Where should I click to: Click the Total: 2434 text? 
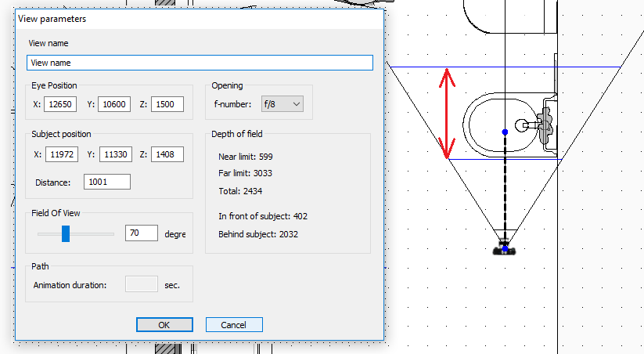240,191
